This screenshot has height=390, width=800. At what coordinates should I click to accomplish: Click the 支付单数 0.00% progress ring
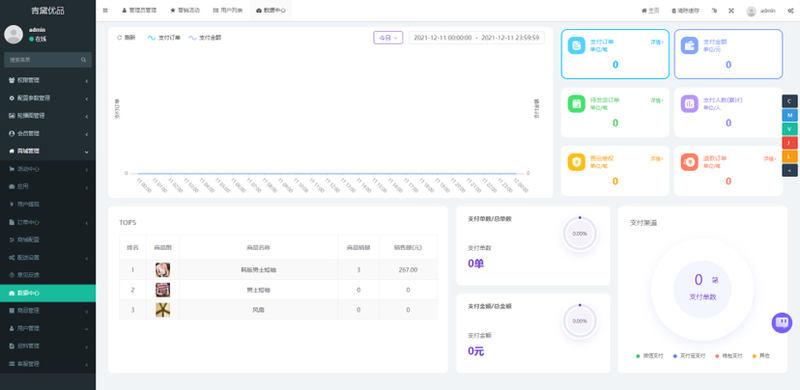pyautogui.click(x=580, y=234)
